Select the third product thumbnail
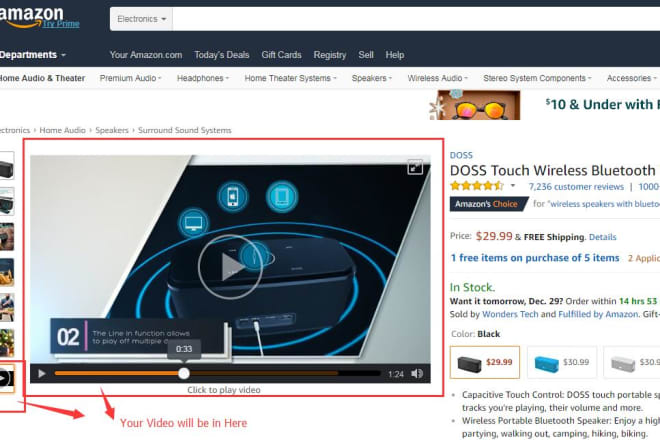This screenshot has height=440, width=660. click(7, 237)
